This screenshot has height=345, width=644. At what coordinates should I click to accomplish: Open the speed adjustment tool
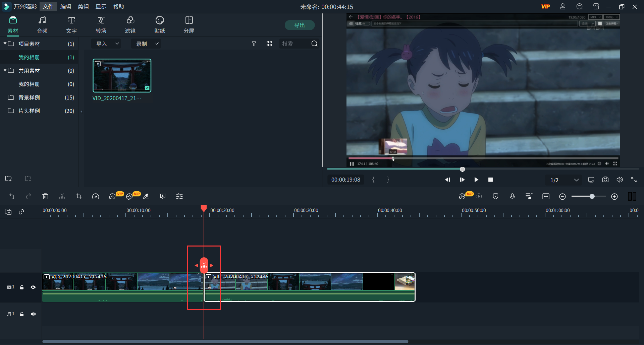[96, 197]
